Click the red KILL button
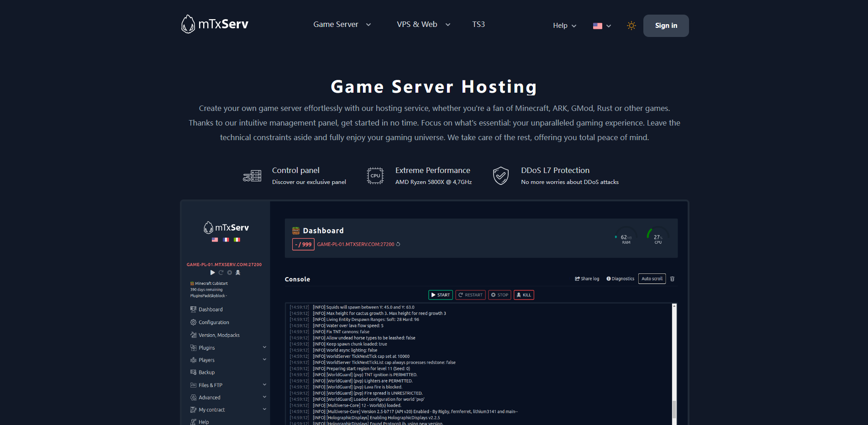The width and height of the screenshot is (868, 425). click(x=524, y=295)
